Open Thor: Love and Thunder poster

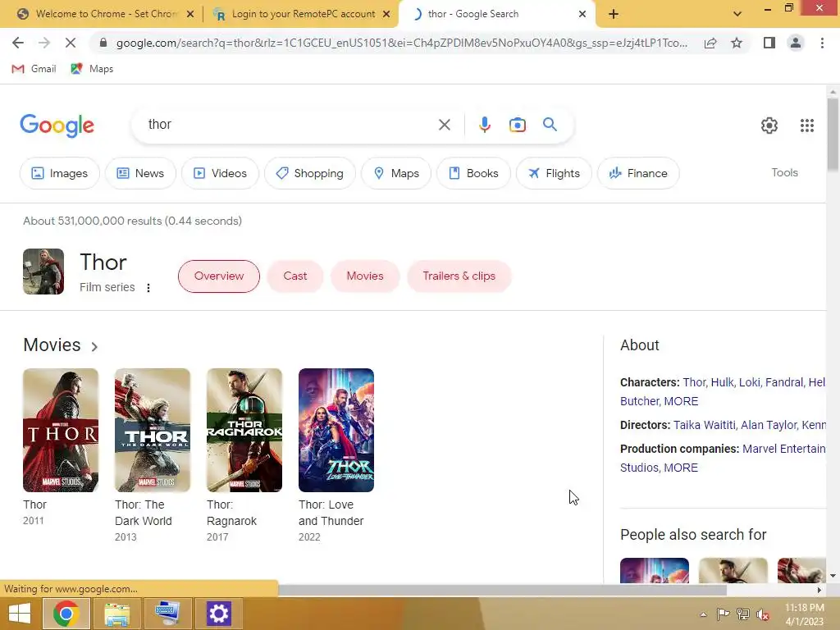click(x=336, y=430)
